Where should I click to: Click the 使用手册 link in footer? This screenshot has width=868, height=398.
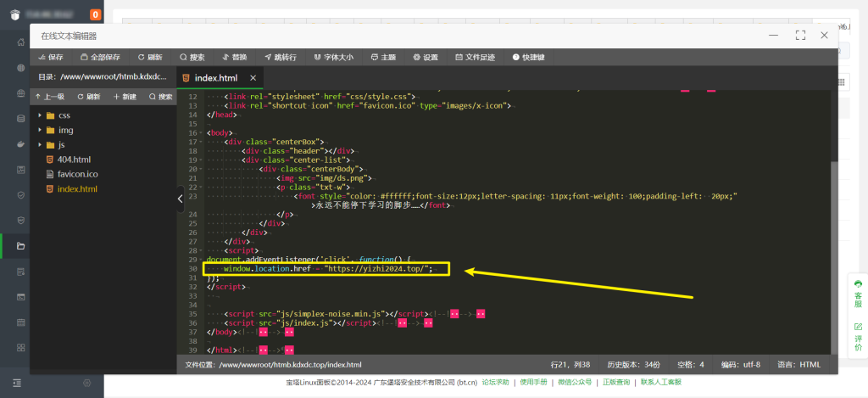click(x=533, y=383)
